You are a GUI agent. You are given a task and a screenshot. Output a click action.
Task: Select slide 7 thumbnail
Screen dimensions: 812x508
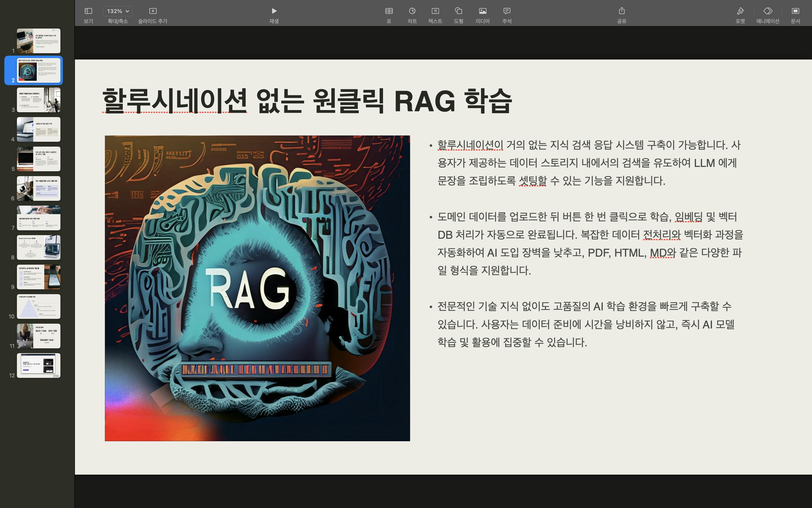(39, 218)
